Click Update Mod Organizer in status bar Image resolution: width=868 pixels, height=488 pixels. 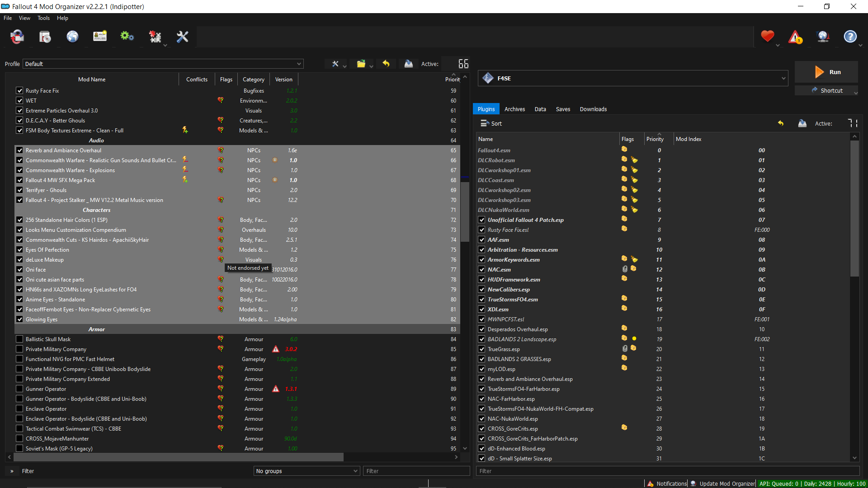pos(723,483)
